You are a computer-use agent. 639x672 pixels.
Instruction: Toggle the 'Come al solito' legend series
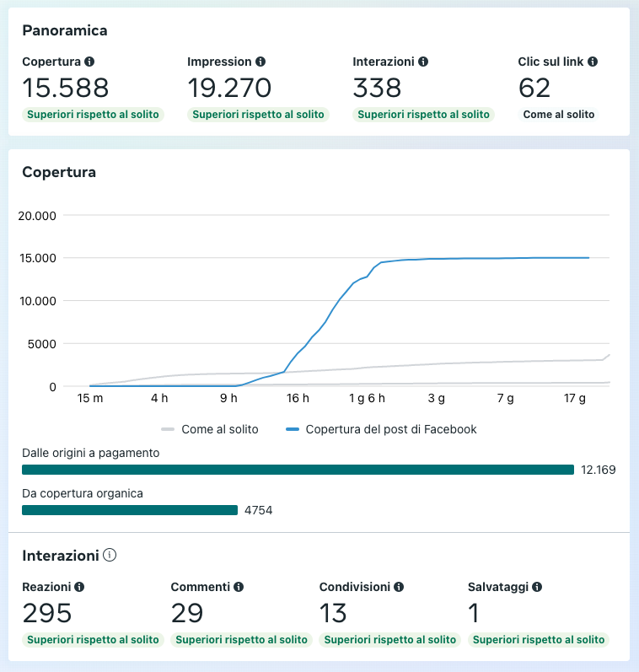pos(209,429)
